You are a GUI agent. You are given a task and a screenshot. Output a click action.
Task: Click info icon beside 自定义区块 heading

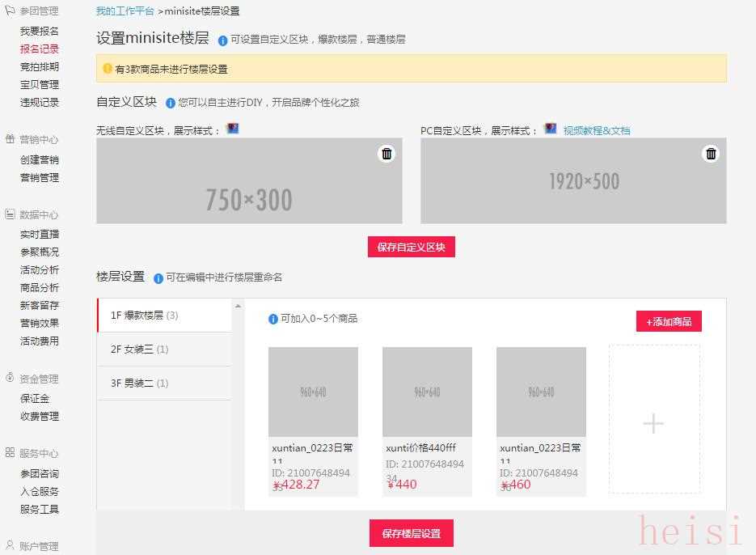point(171,104)
